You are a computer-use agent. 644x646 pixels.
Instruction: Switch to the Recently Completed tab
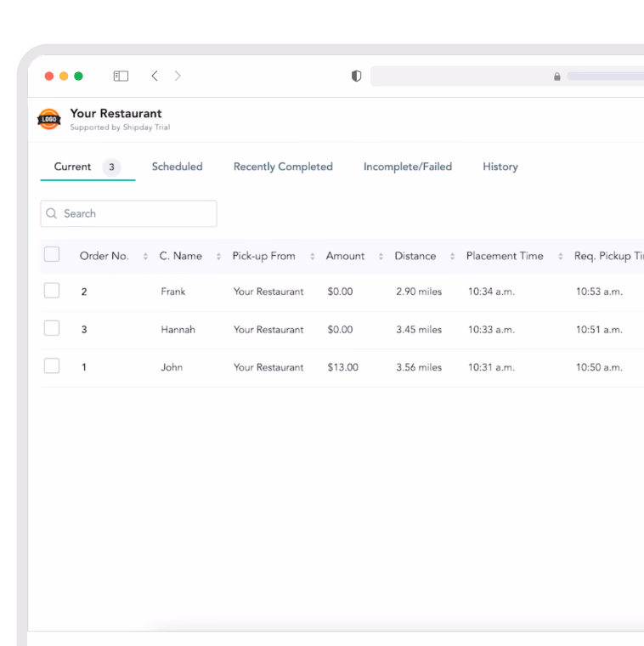point(283,167)
